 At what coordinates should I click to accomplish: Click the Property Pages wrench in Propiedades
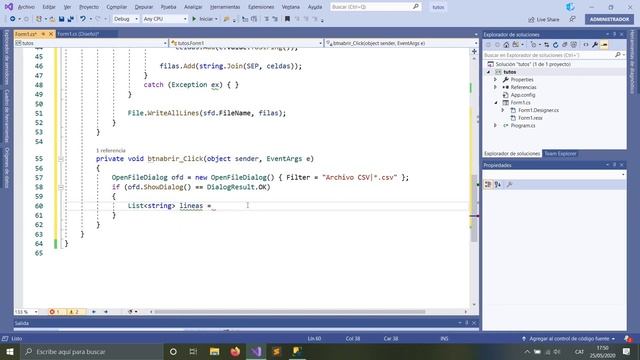(509, 185)
